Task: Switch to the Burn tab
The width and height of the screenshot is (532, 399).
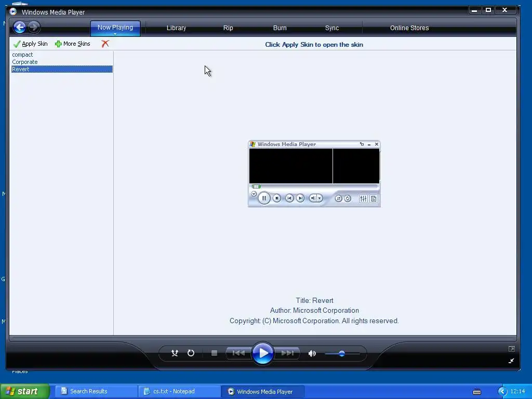Action: click(280, 28)
